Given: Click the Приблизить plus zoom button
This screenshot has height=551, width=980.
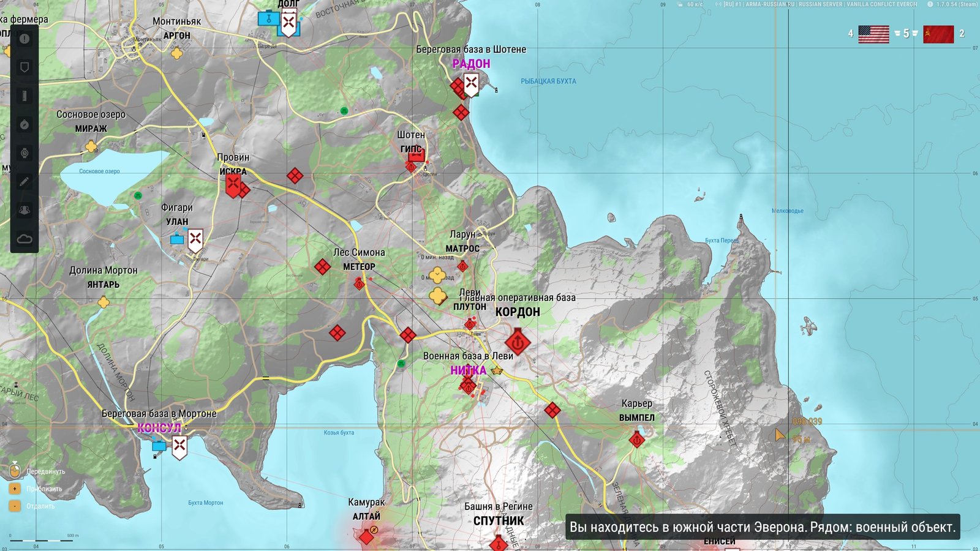Looking at the screenshot, I should [x=15, y=489].
